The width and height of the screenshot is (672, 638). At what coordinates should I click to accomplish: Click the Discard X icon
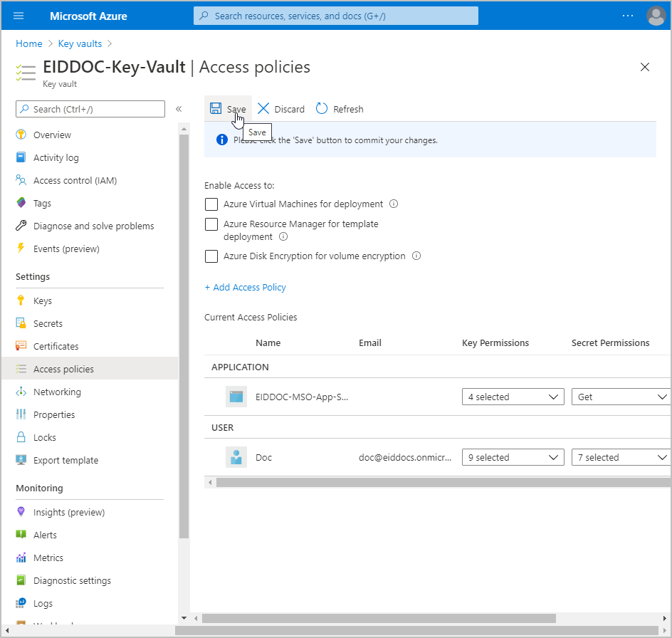[x=263, y=109]
